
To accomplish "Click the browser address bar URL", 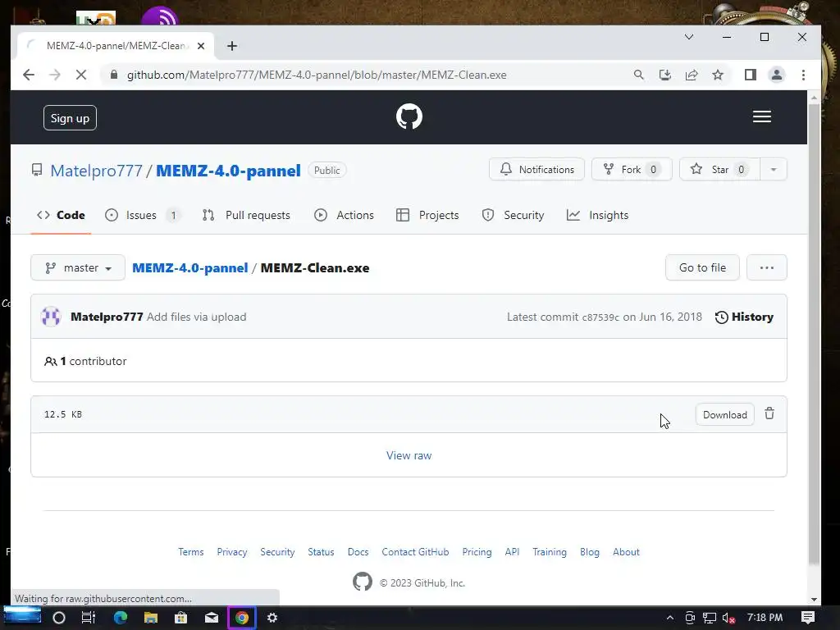I will (x=317, y=75).
